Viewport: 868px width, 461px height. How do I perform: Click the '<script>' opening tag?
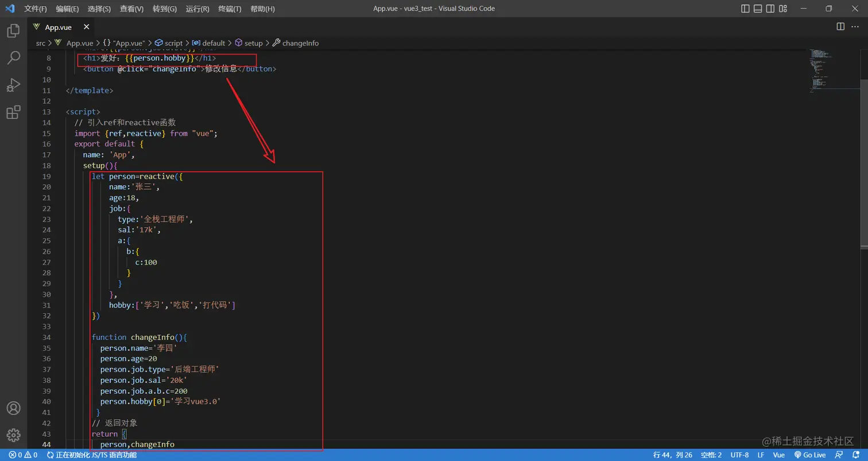point(83,112)
